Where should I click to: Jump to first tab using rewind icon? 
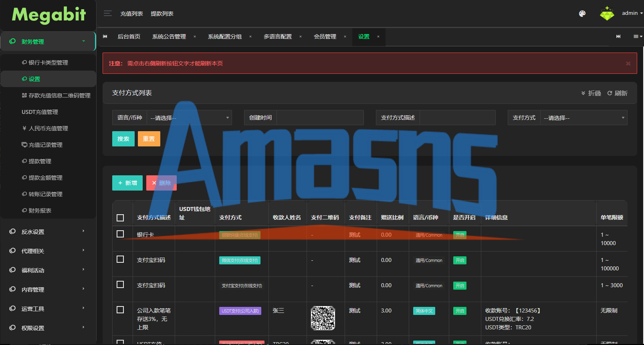(x=105, y=37)
